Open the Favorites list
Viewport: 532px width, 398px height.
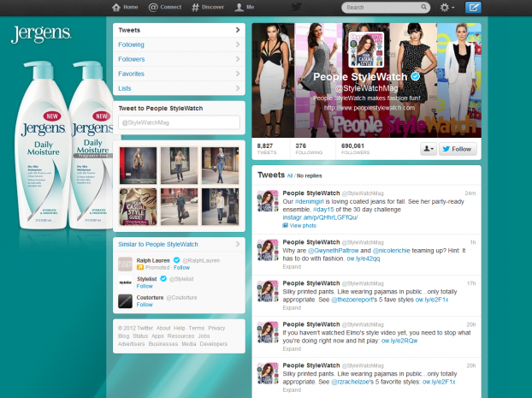(x=179, y=74)
